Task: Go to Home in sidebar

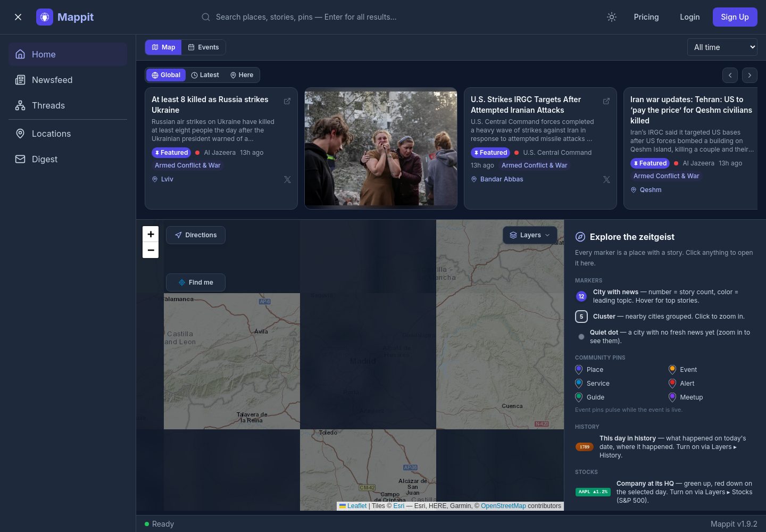Action: click(x=68, y=54)
